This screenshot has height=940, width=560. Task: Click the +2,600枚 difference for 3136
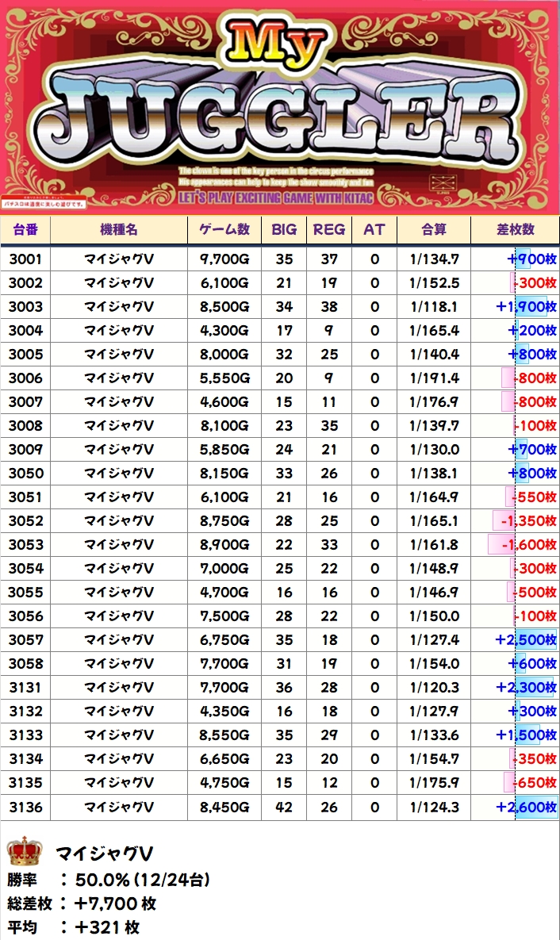click(x=527, y=808)
